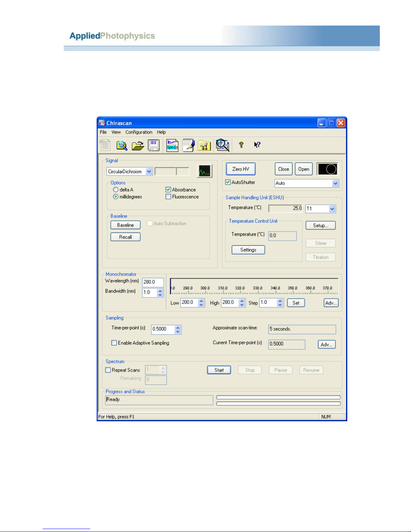Screen dimensions: 411x532
Task: Click the yellow question mark help icon
Action: (241, 145)
